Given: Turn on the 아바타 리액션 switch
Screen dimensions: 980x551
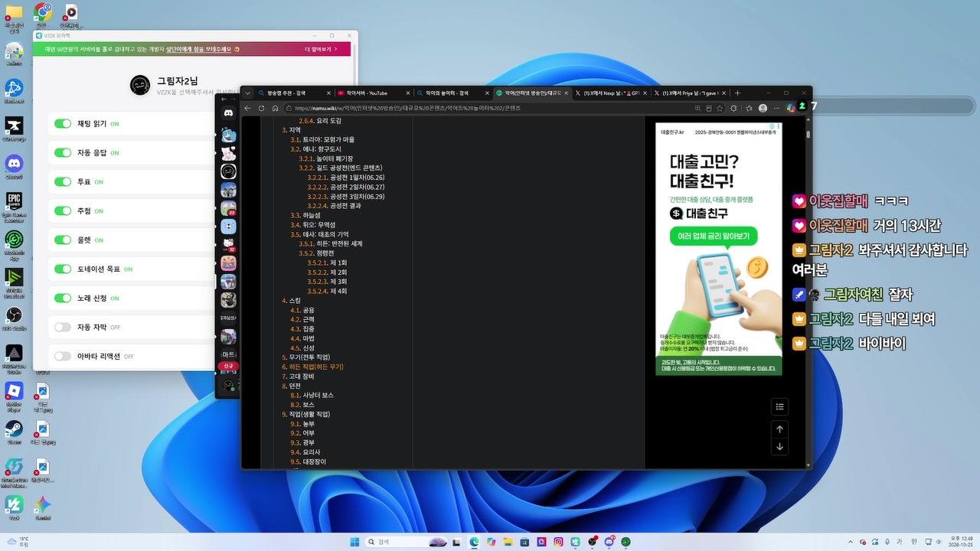Looking at the screenshot, I should coord(63,356).
